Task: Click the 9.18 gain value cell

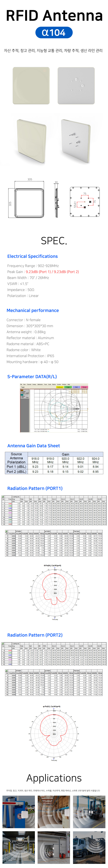Action: click(x=50, y=472)
